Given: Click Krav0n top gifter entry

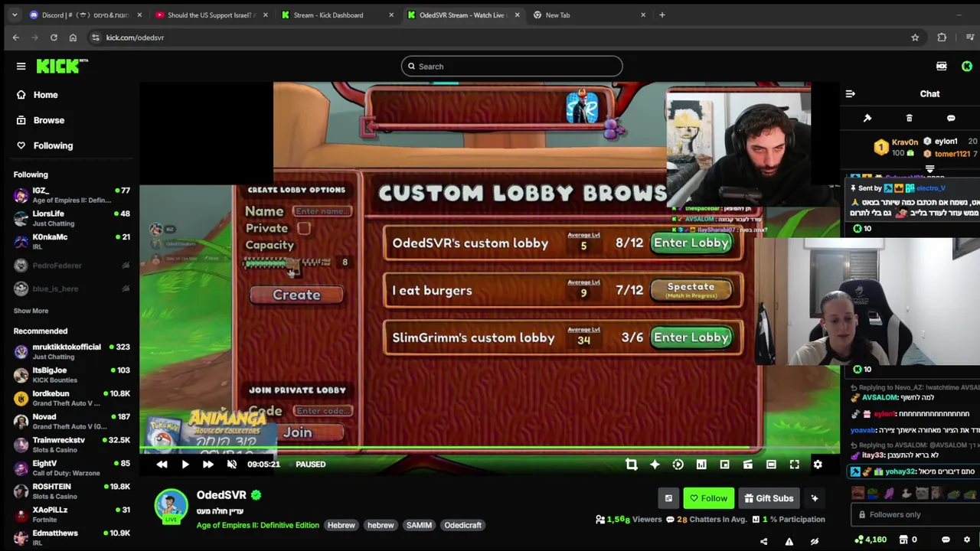Looking at the screenshot, I should click(x=896, y=147).
